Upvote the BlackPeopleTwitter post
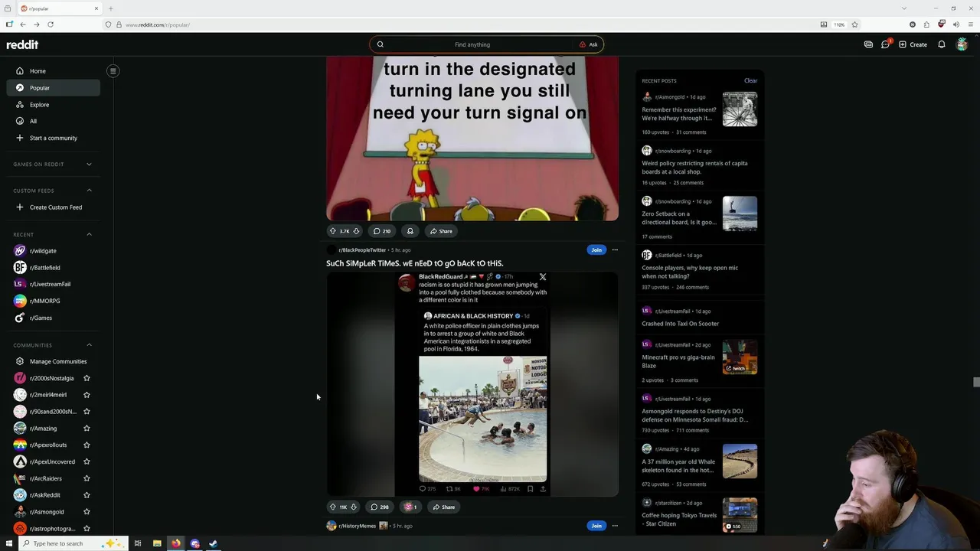The height and width of the screenshot is (551, 980). tap(333, 507)
